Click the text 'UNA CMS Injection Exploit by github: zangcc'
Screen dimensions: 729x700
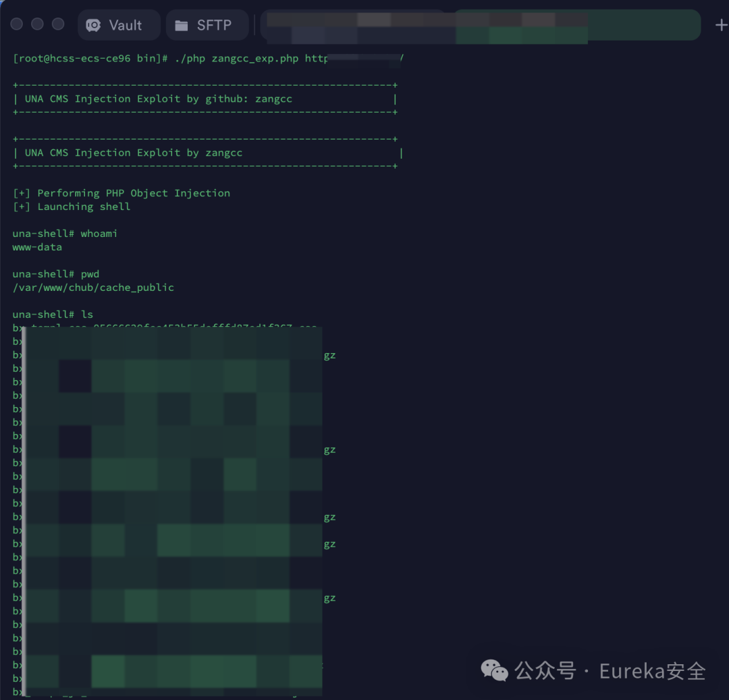click(158, 99)
